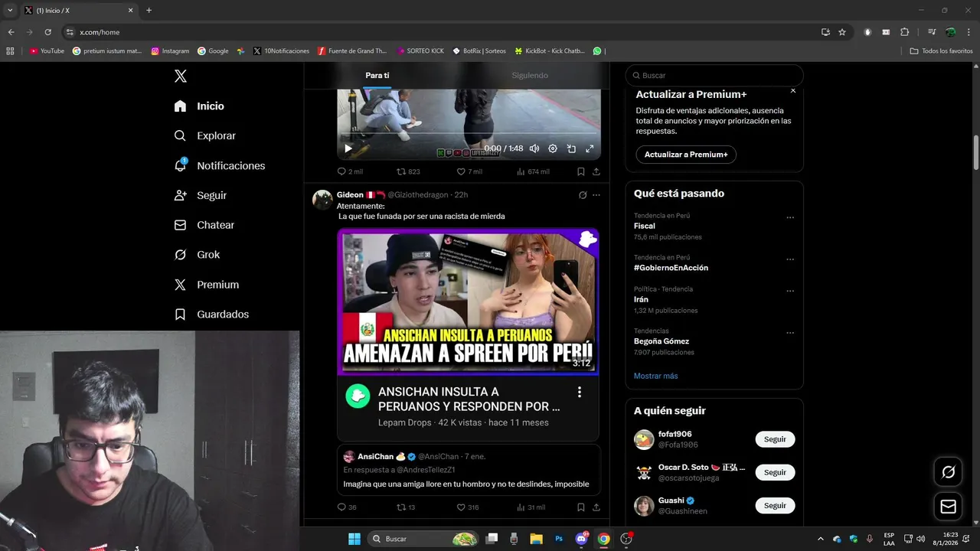View stats of 31 mil views post
Image resolution: width=980 pixels, height=551 pixels.
click(x=531, y=507)
